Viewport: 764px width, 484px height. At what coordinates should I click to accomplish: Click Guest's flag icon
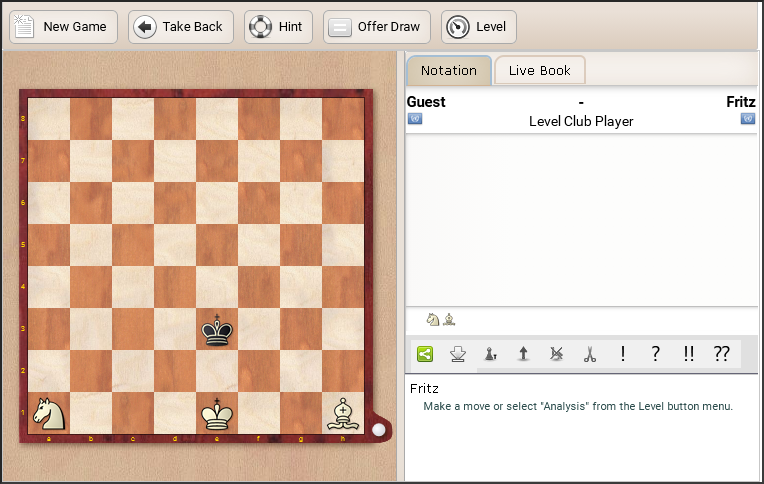pyautogui.click(x=415, y=118)
